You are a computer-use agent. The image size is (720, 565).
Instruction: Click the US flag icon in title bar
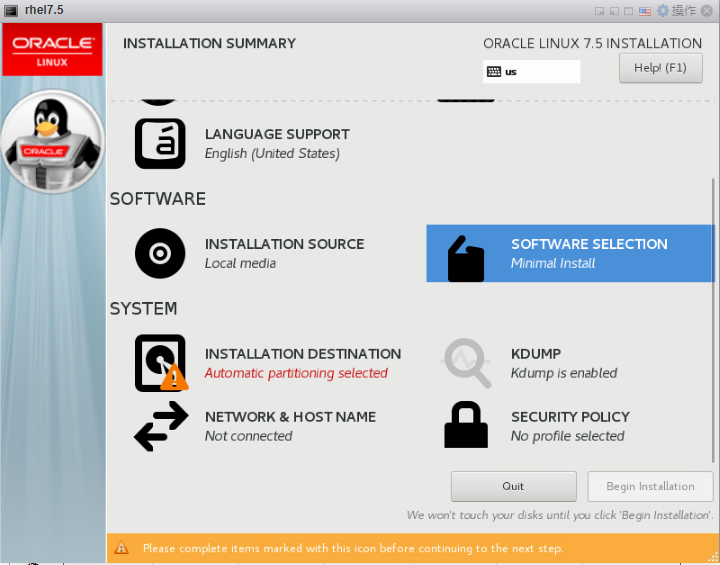[645, 11]
